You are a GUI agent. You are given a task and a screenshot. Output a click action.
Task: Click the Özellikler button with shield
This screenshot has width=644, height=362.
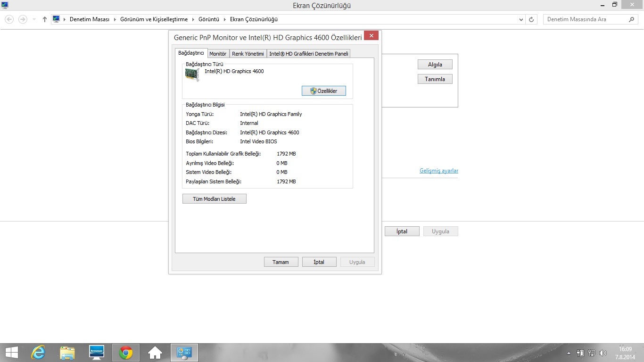(x=324, y=91)
